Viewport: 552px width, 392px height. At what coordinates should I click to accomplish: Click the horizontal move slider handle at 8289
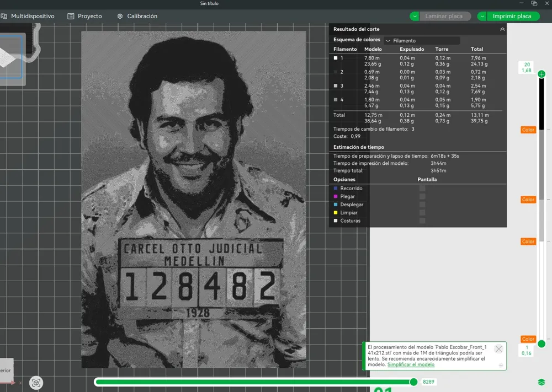(413, 382)
